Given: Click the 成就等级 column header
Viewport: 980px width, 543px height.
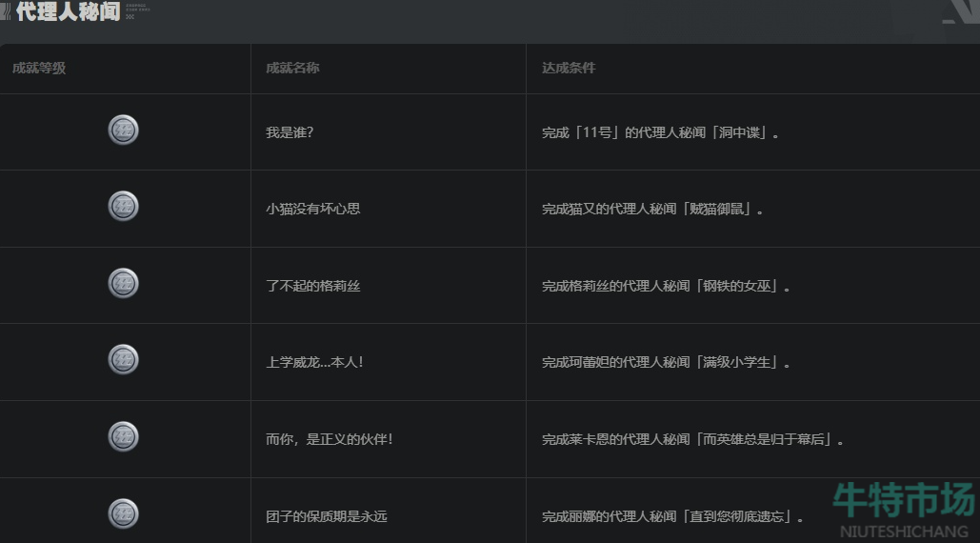Looking at the screenshot, I should point(39,68).
